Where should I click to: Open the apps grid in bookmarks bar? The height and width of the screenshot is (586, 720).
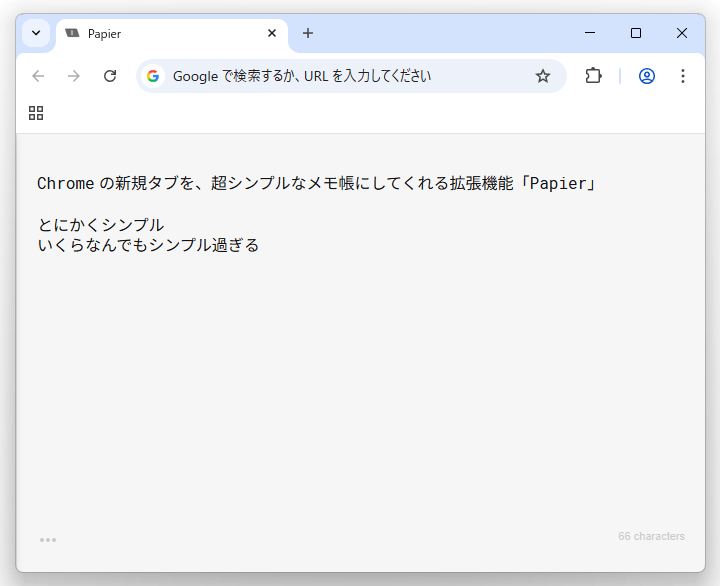[36, 113]
